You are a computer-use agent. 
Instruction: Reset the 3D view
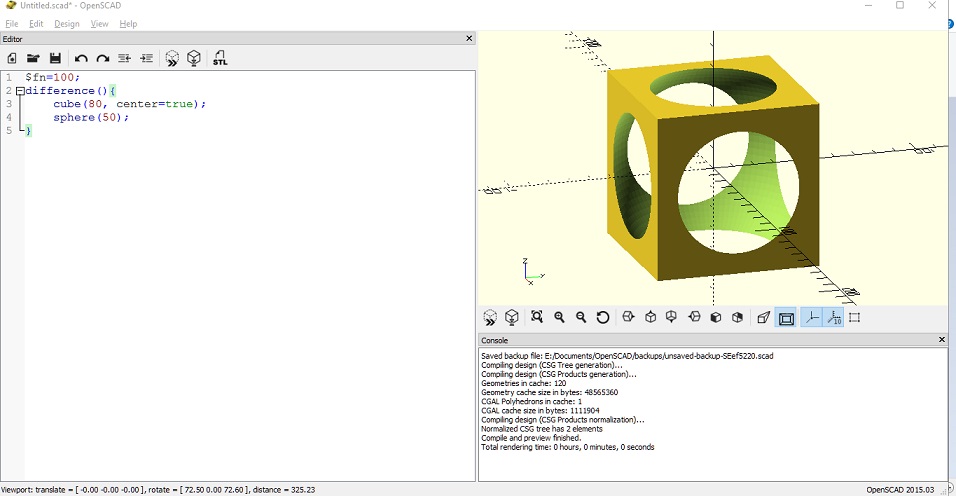pos(603,317)
